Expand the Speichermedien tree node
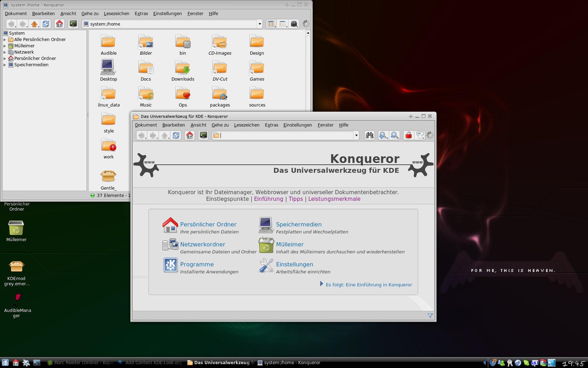The width and height of the screenshot is (588, 368). click(x=5, y=65)
